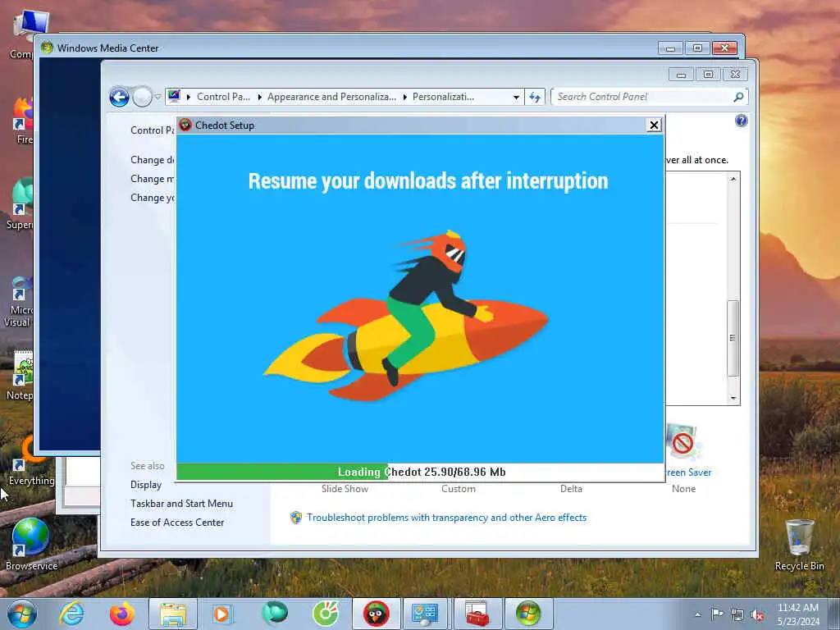Expand arrow before 'Personalizati...' breadcrumb
The image size is (840, 630).
(404, 97)
